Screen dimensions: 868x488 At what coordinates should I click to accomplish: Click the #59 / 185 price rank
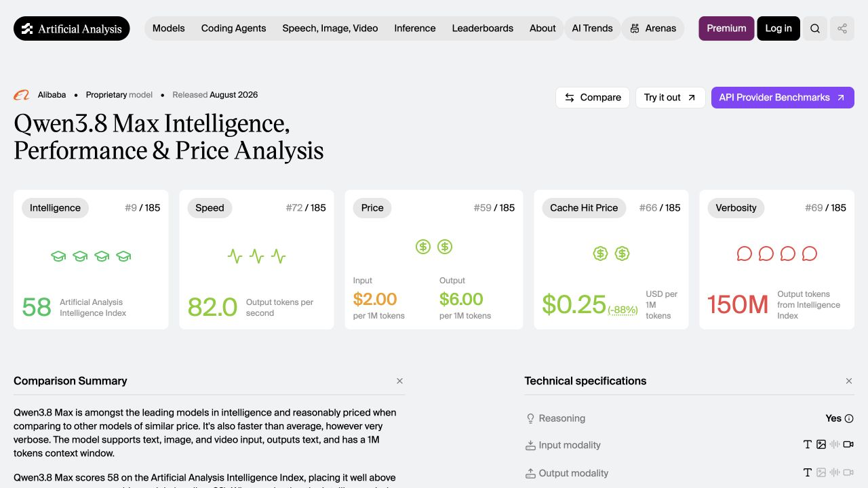[x=494, y=208]
